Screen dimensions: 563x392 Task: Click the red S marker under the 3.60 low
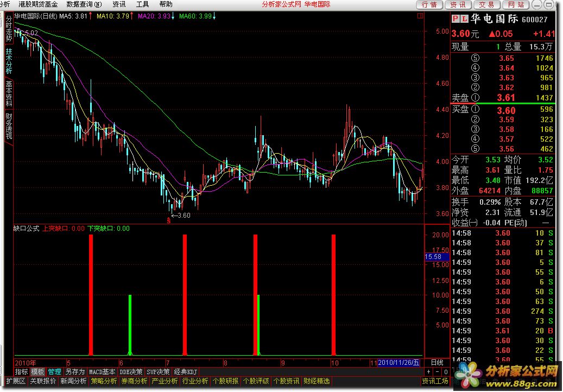pyautogui.click(x=168, y=221)
